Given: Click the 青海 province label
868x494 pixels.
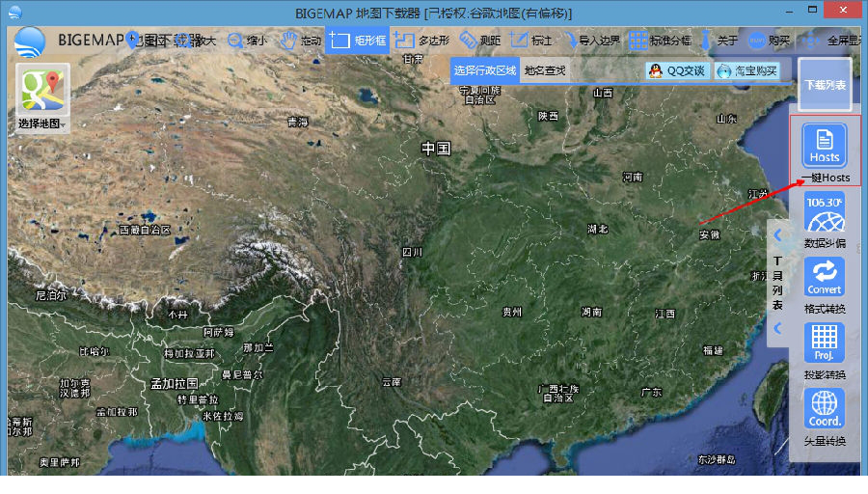Looking at the screenshot, I should (298, 122).
